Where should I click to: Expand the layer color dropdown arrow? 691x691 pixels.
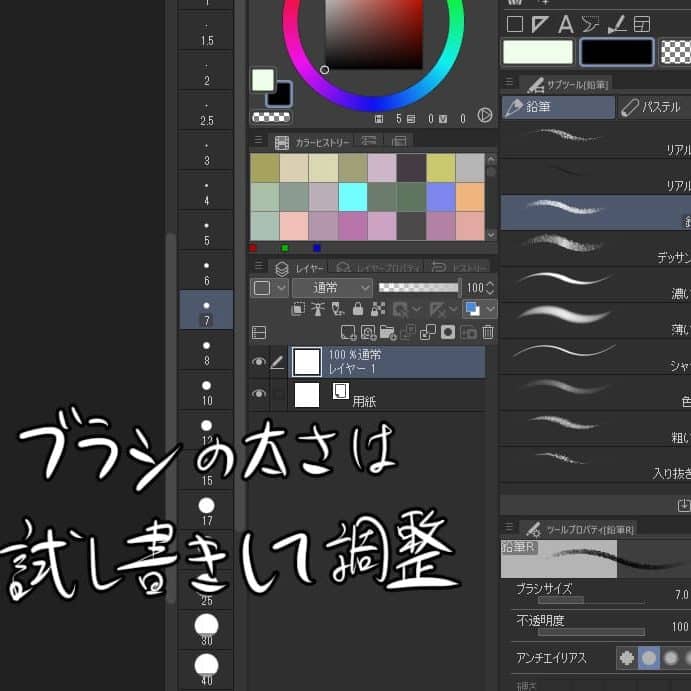point(490,310)
